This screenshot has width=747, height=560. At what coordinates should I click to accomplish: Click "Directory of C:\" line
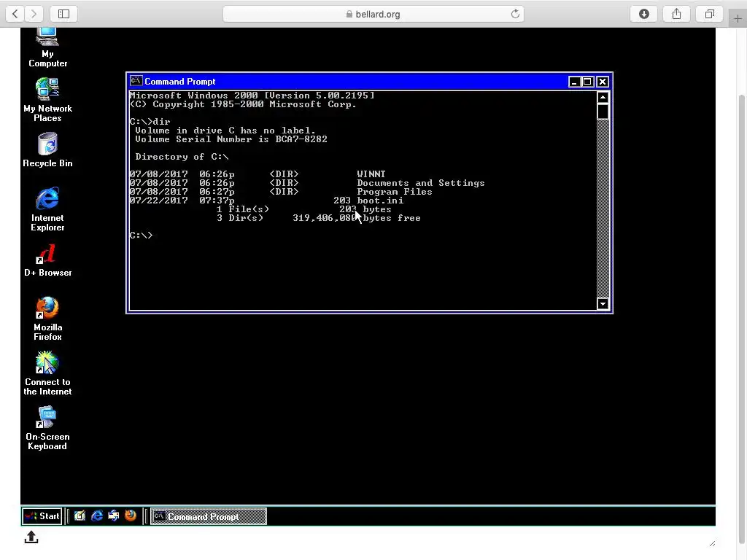point(182,157)
